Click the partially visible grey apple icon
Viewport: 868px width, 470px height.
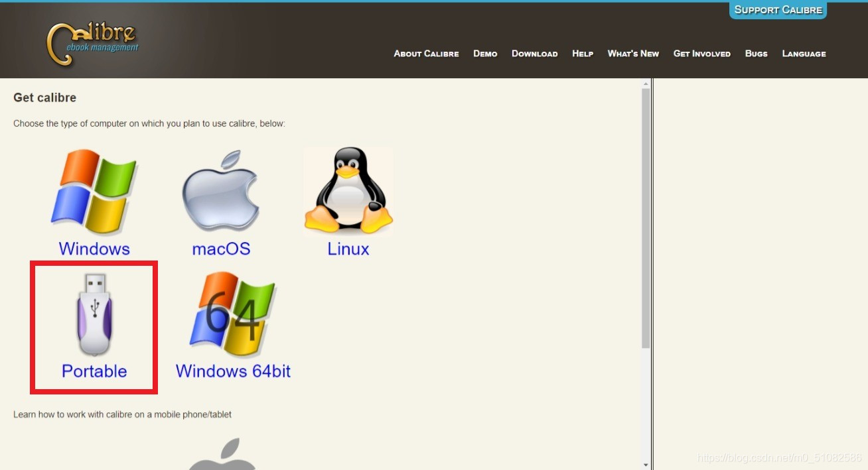[x=221, y=453]
